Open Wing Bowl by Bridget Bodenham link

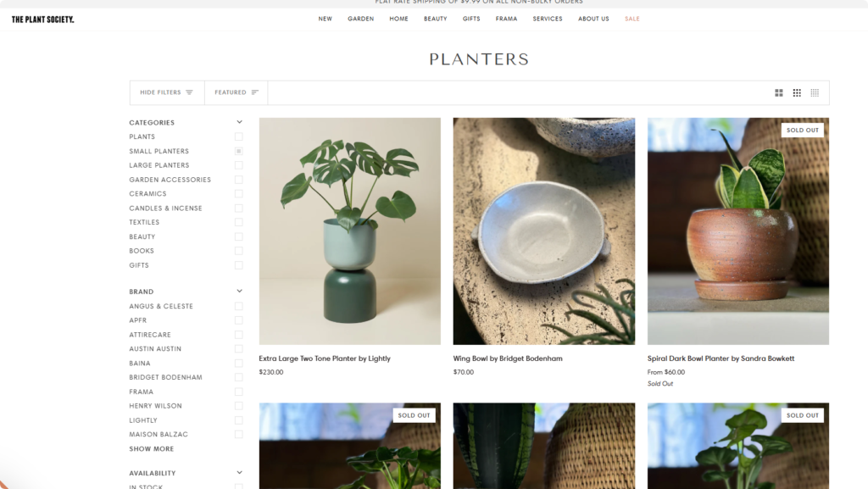tap(508, 358)
